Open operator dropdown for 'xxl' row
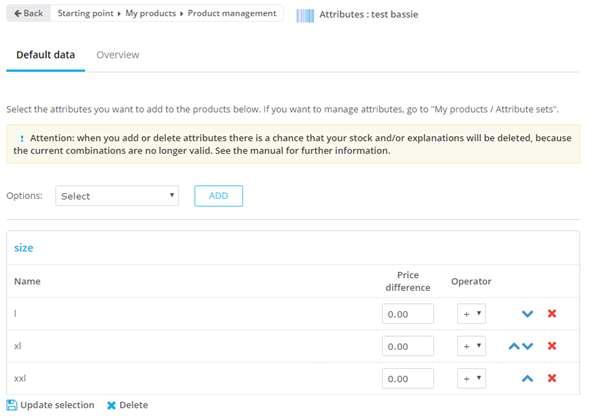This screenshot has width=604, height=418. coord(471,379)
